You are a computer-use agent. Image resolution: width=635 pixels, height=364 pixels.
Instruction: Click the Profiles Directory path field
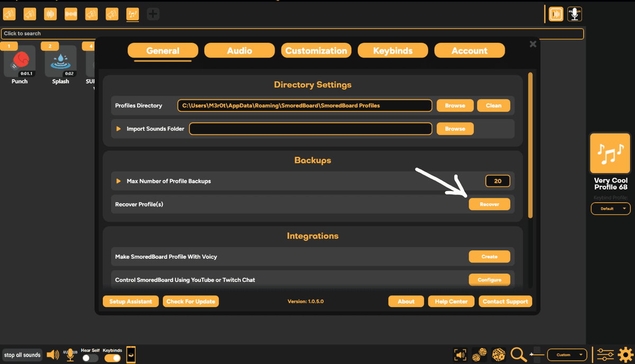[305, 105]
